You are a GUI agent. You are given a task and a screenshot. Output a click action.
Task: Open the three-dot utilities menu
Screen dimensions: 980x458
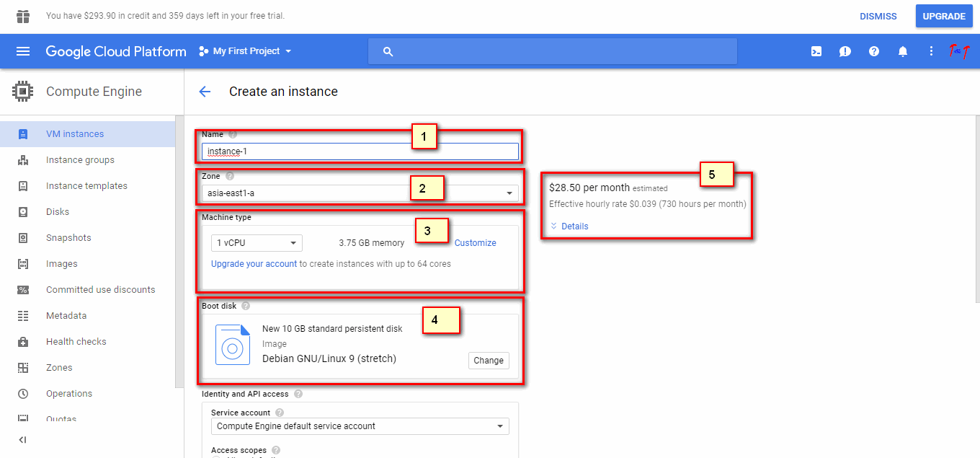point(932,51)
